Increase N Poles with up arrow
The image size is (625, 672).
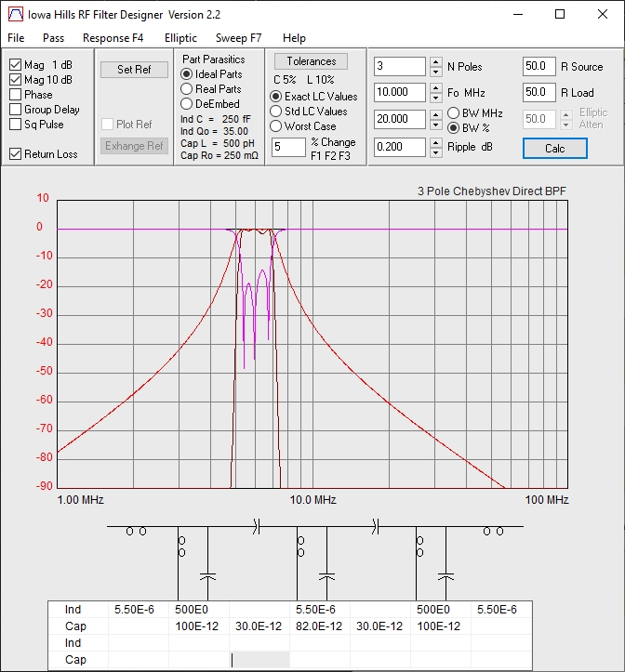[x=436, y=61]
